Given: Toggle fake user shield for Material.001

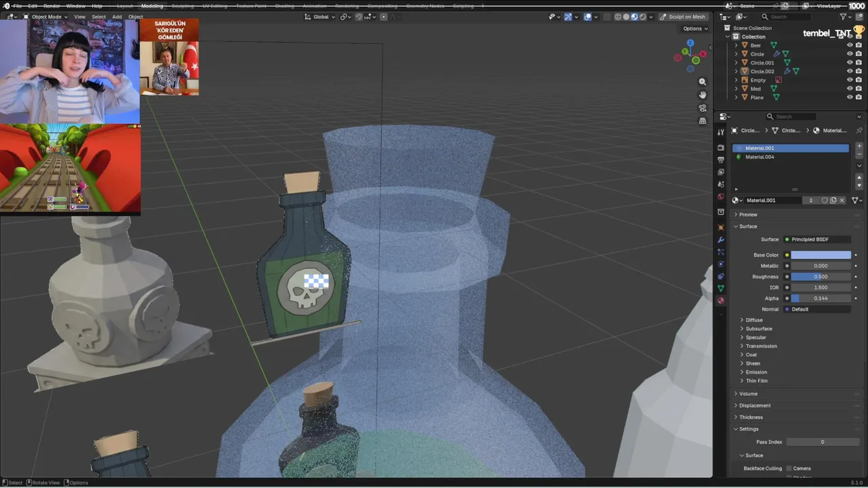Looking at the screenshot, I should 825,200.
